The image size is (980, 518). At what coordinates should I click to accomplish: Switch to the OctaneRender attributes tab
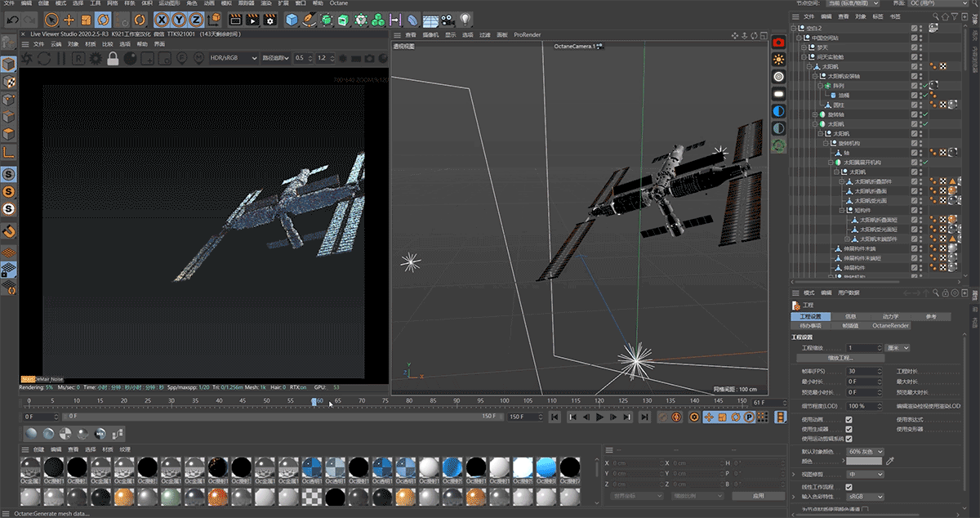[x=890, y=325]
